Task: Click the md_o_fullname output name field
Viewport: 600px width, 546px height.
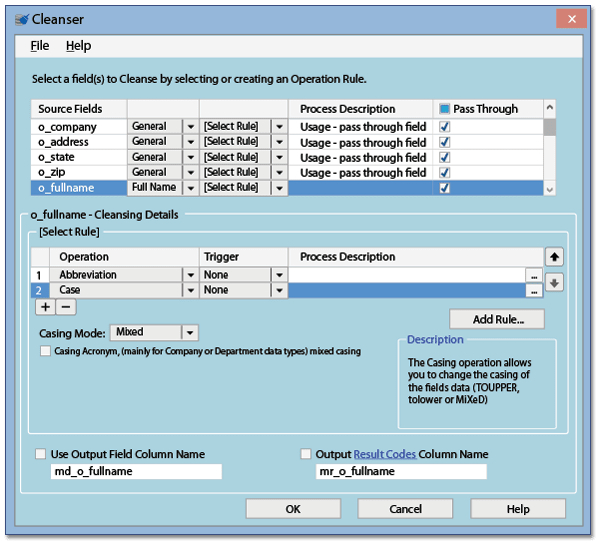Action: [136, 471]
